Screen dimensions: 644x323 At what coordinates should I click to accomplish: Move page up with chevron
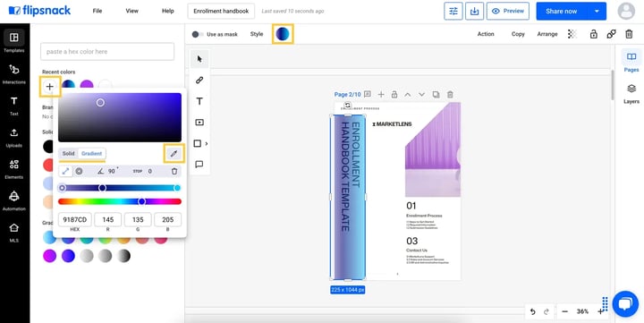click(x=408, y=95)
